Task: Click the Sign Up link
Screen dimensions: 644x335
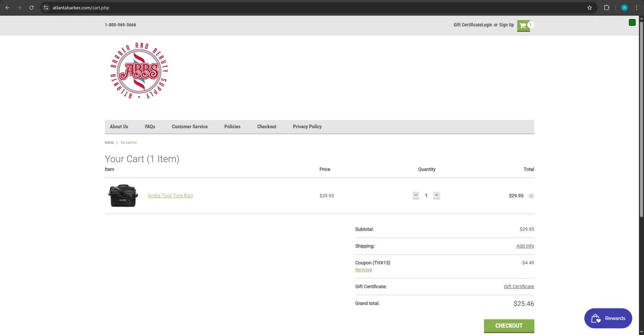Action: [506, 25]
